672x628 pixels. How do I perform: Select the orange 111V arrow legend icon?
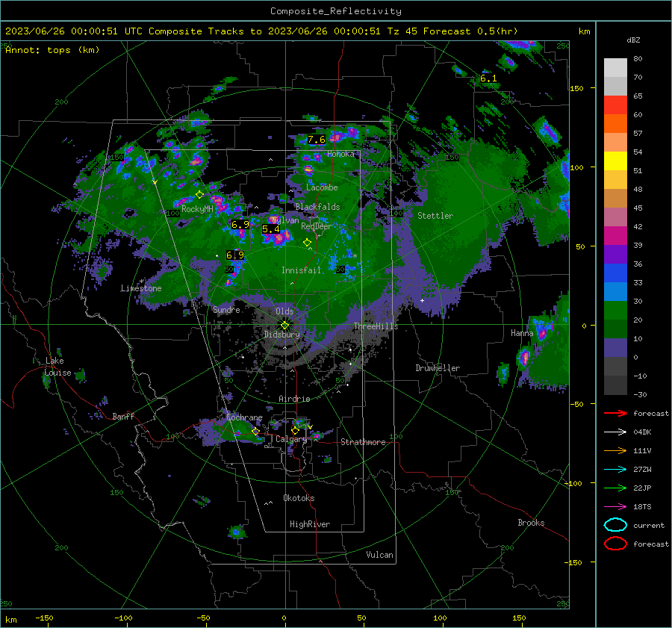[615, 450]
